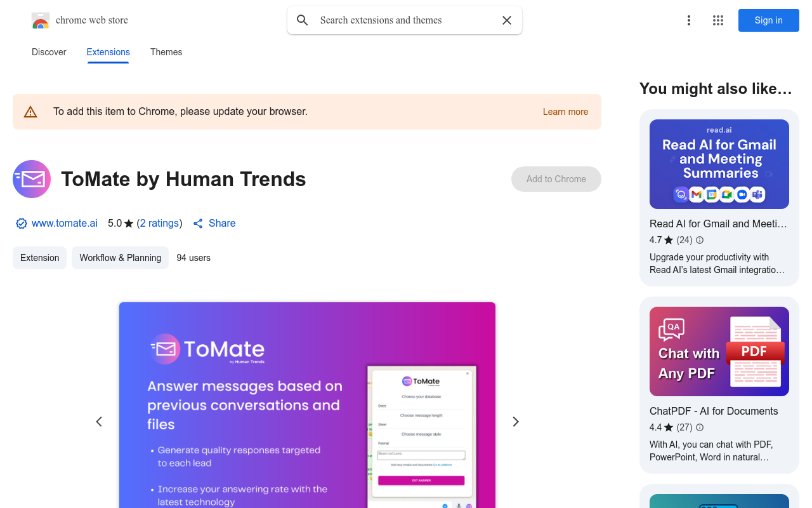Click the ToMate envelope logo icon

(32, 179)
